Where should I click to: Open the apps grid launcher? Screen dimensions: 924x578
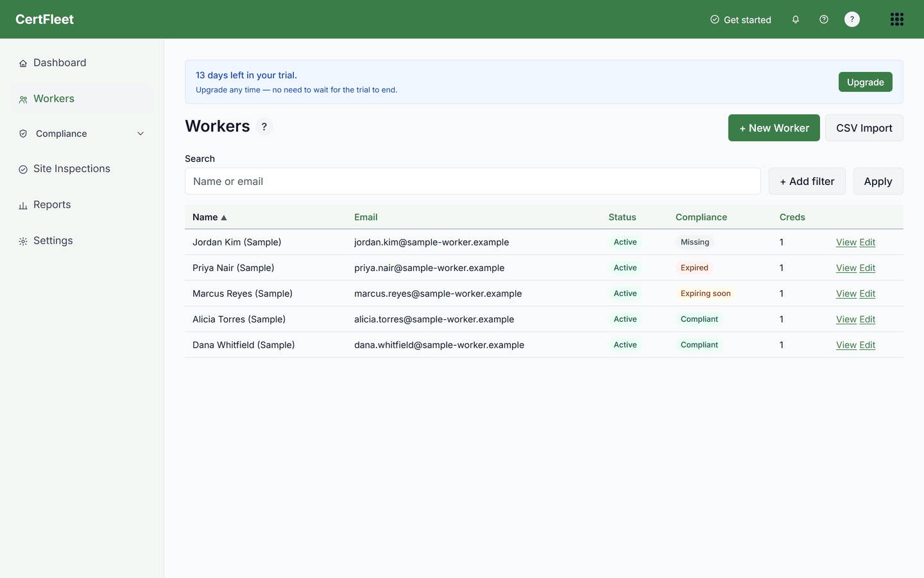click(x=897, y=19)
